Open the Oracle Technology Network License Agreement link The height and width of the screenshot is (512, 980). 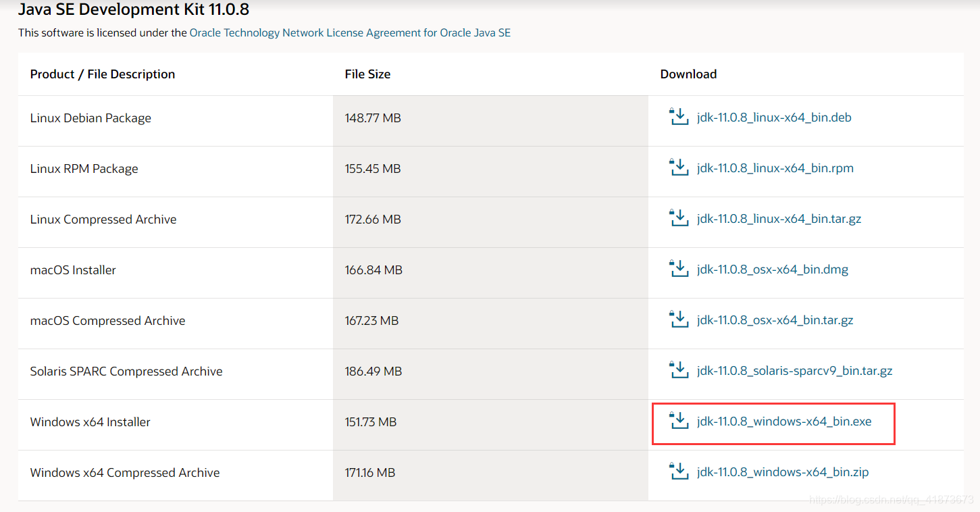coord(350,32)
